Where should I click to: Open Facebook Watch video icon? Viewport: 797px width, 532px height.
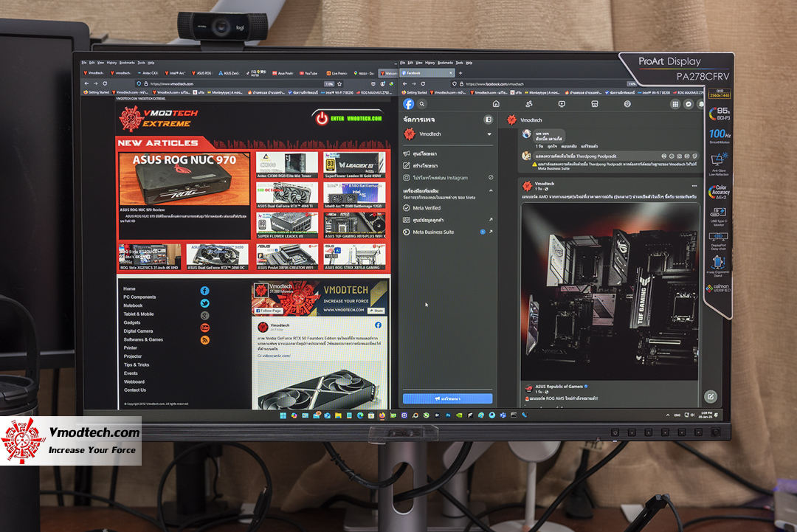(x=562, y=104)
